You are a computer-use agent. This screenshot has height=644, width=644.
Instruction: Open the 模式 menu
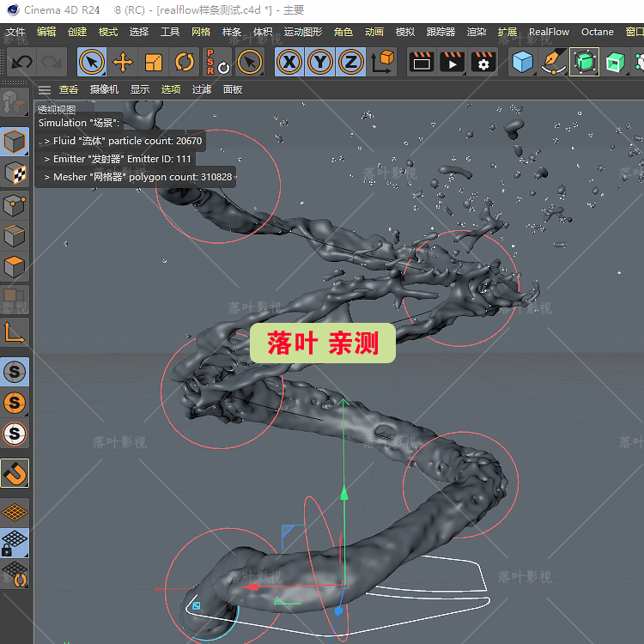point(108,32)
